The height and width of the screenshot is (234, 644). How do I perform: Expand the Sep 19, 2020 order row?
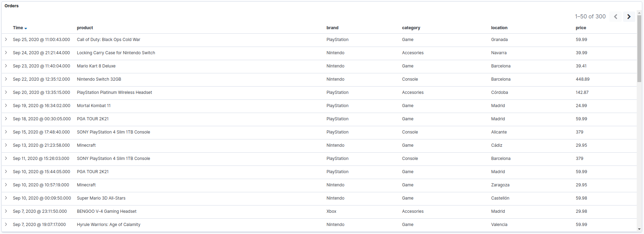pyautogui.click(x=6, y=106)
